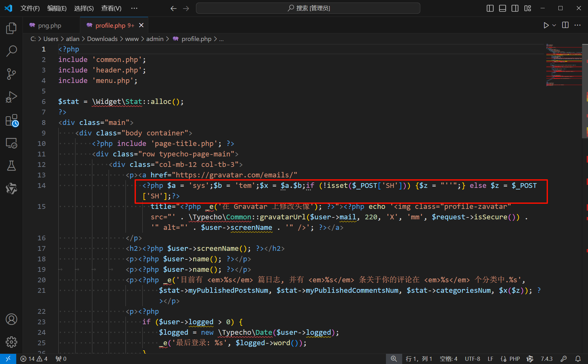The height and width of the screenshot is (364, 588).
Task: Change encoding via UTF-8
Action: 472,359
